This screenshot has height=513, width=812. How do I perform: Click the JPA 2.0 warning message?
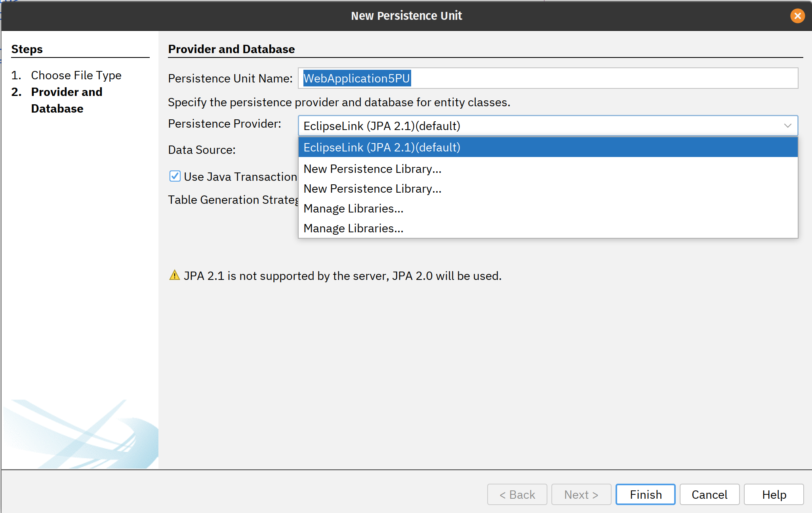(343, 276)
